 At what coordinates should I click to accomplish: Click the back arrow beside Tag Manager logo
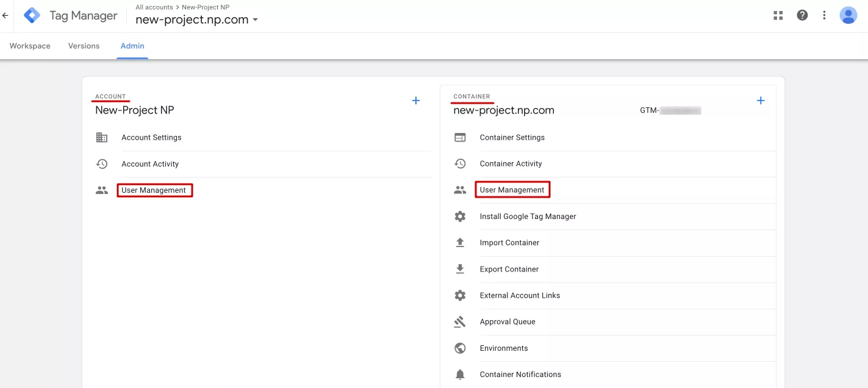(x=5, y=16)
